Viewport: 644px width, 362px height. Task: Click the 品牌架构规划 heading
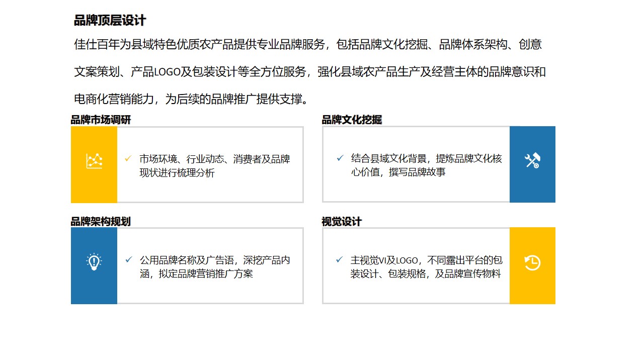point(101,222)
